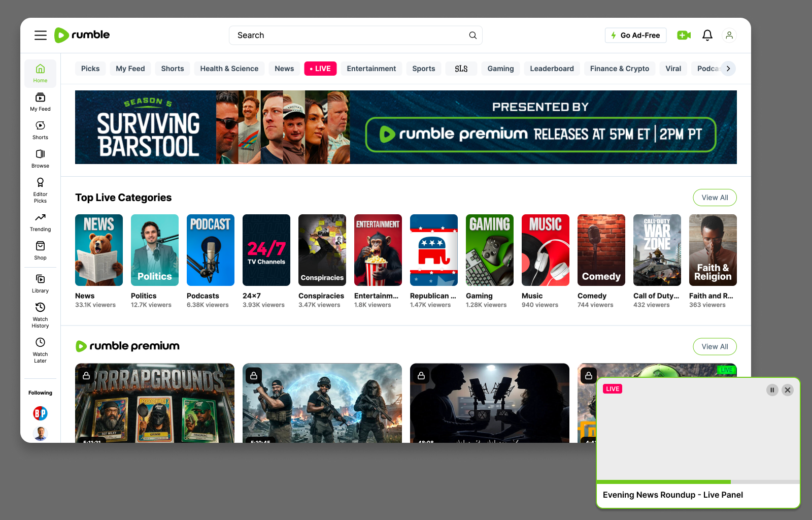Viewport: 812px width, 520px height.
Task: Select the Finance & Crypto tab
Action: [620, 69]
